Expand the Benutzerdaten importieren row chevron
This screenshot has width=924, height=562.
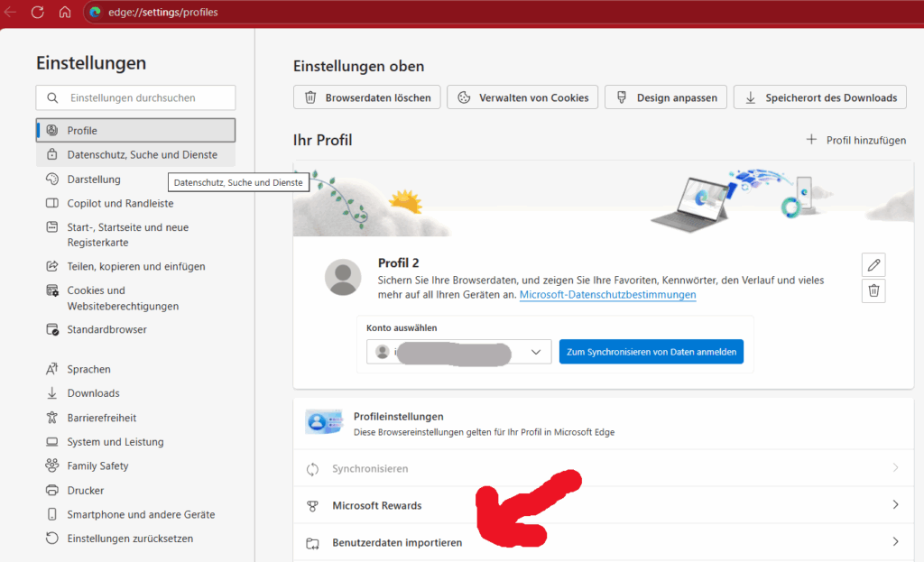click(x=895, y=541)
